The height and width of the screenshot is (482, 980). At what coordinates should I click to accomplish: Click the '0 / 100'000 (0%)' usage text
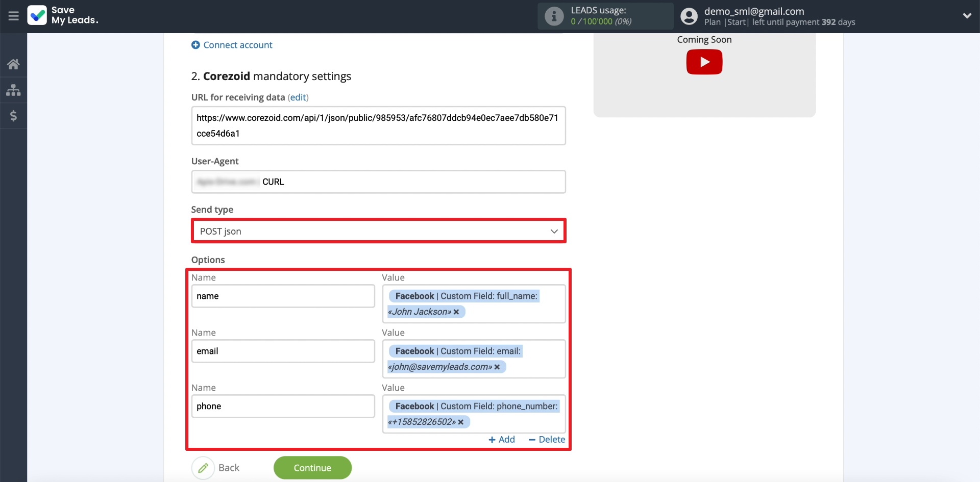[601, 21]
